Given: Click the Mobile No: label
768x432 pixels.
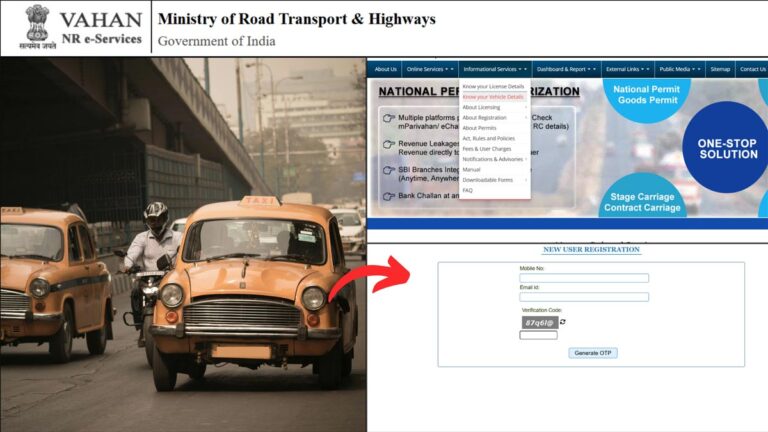Looking at the screenshot, I should point(532,268).
